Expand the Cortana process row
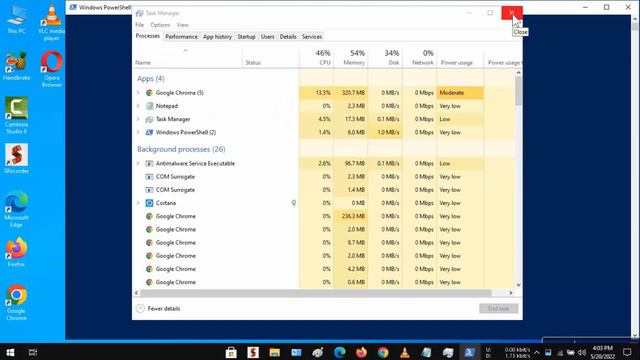This screenshot has height=360, width=640. tap(138, 203)
